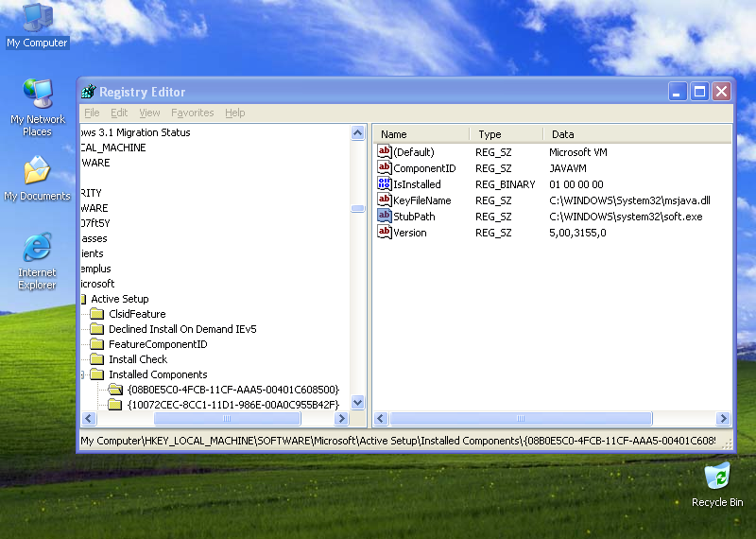756x539 pixels.
Task: Select the Recycle Bin desktop icon
Action: [x=717, y=485]
